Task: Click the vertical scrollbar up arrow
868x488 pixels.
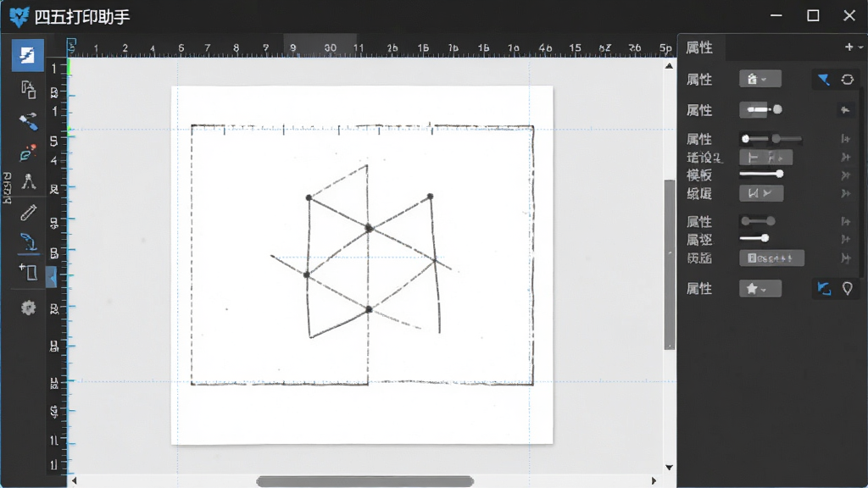Action: [x=670, y=66]
